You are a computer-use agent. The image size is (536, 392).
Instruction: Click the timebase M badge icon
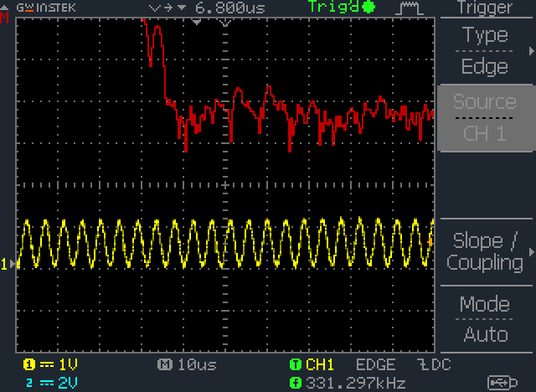coord(164,364)
